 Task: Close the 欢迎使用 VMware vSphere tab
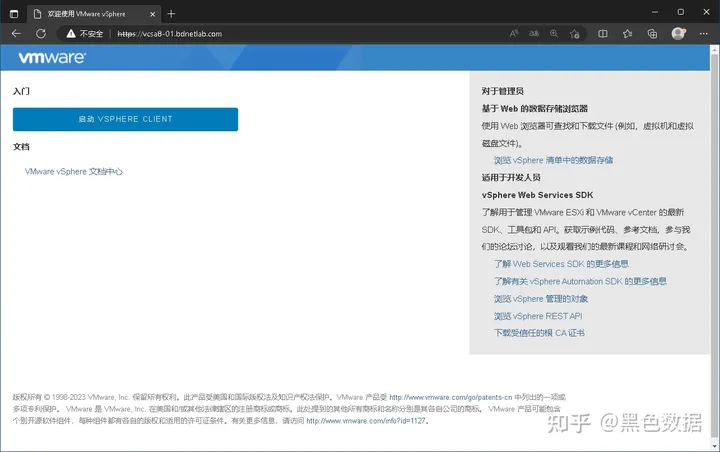152,14
